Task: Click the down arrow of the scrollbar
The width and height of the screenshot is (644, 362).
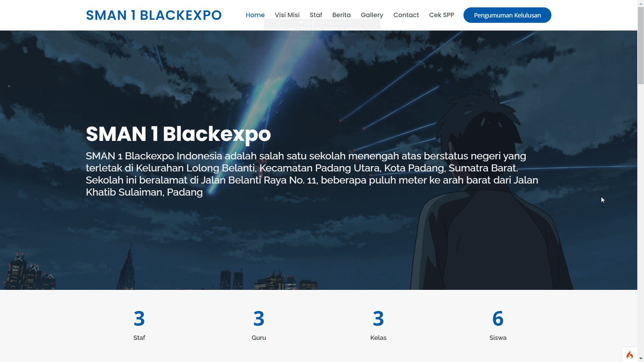Action: [641, 359]
